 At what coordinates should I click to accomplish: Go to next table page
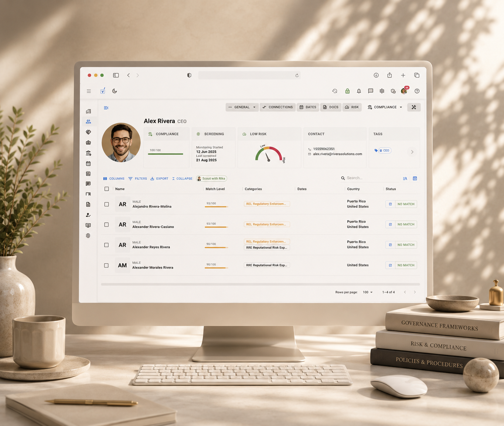(x=415, y=292)
